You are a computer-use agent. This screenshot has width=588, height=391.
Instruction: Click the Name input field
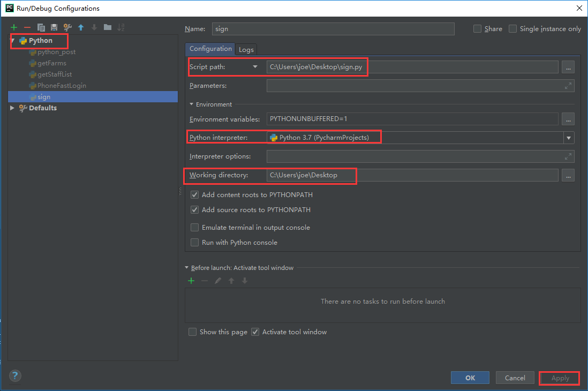tap(333, 29)
